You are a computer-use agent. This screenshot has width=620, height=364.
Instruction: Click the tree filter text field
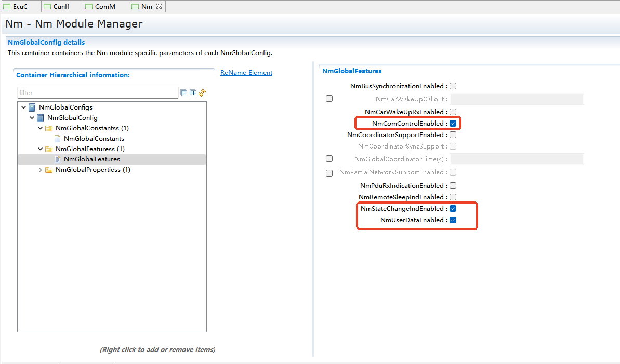98,93
